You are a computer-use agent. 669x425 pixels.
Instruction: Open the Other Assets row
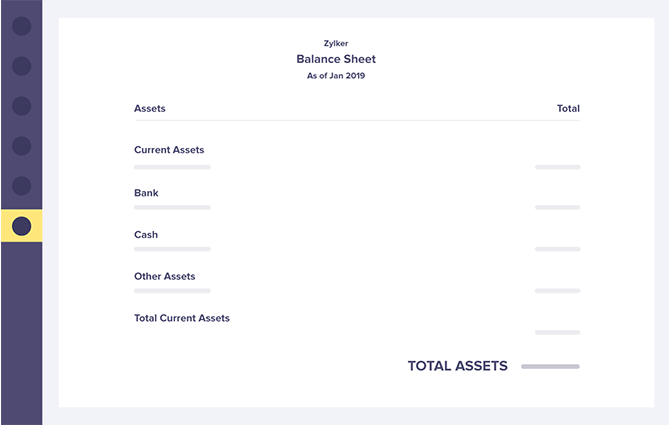click(165, 276)
